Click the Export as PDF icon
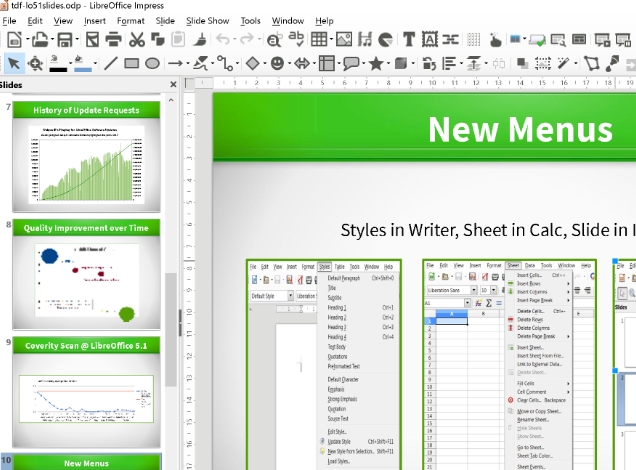 (x=92, y=40)
